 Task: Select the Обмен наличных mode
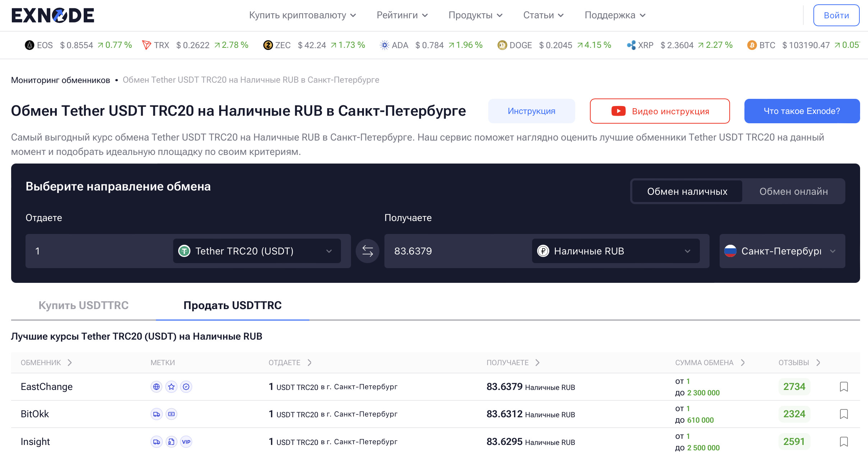tap(687, 192)
